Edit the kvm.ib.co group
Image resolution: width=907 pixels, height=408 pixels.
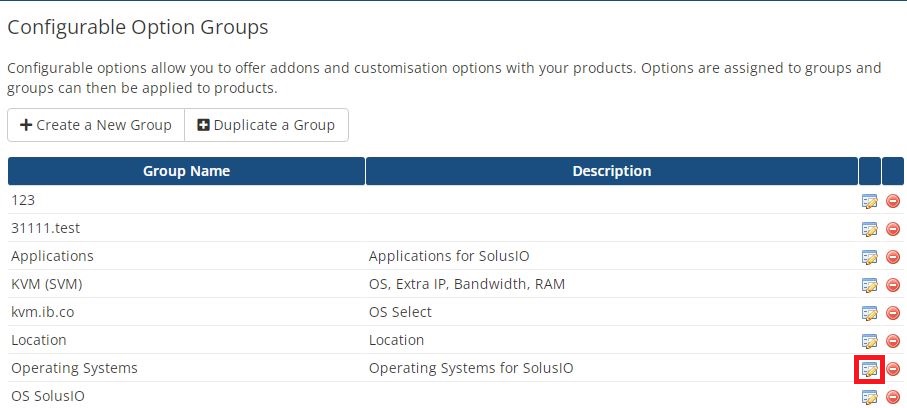tap(870, 313)
